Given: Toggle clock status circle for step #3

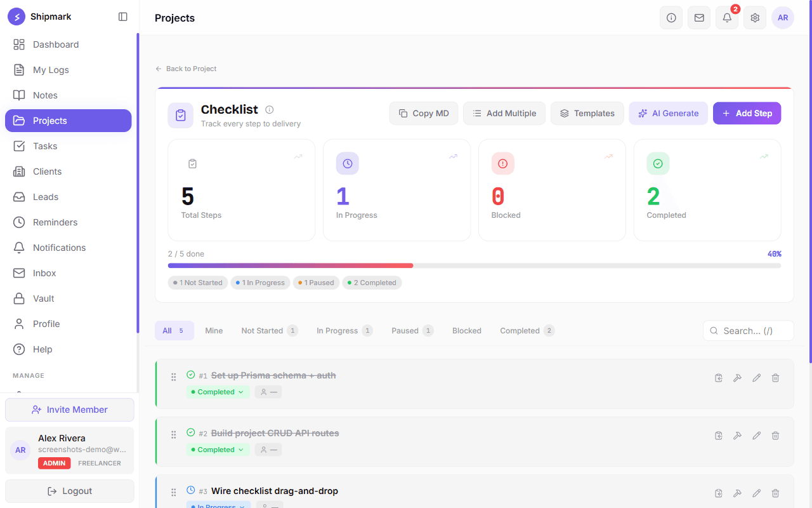Looking at the screenshot, I should 191,490.
